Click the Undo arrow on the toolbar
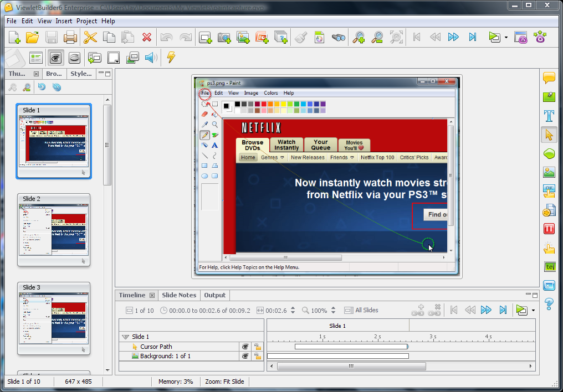This screenshot has width=563, height=392. (165, 37)
